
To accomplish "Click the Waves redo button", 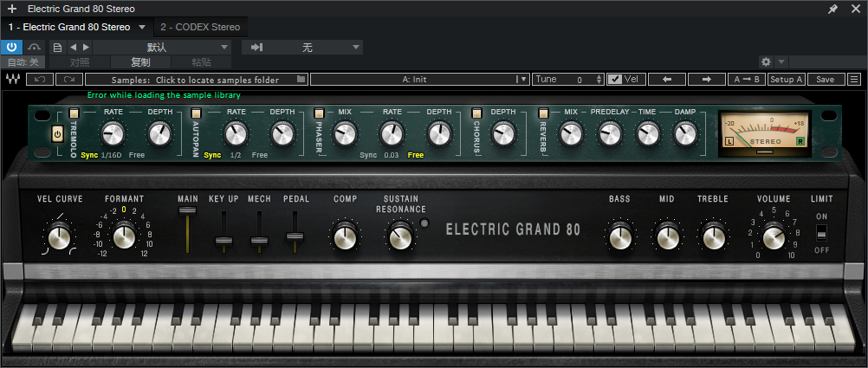I will (x=69, y=79).
